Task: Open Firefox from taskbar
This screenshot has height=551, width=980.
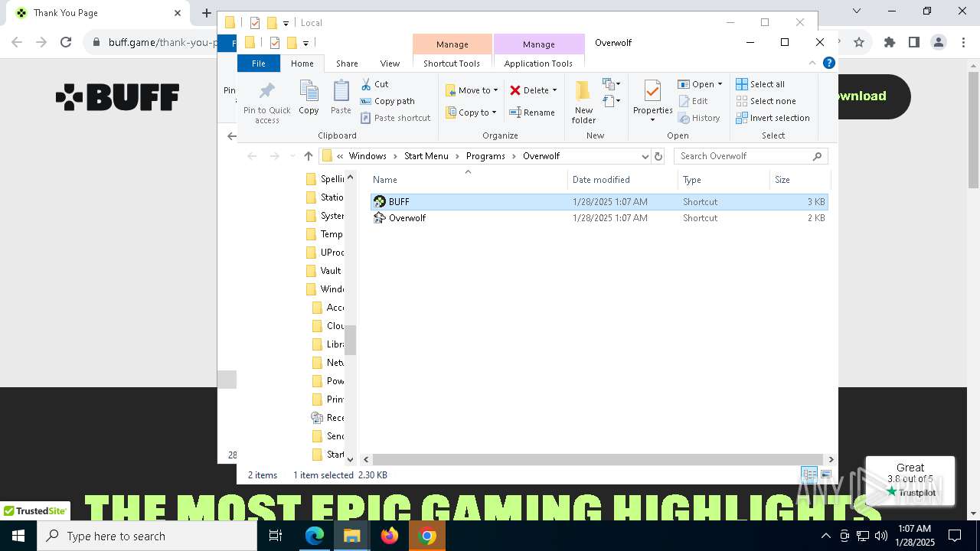Action: pos(390,536)
